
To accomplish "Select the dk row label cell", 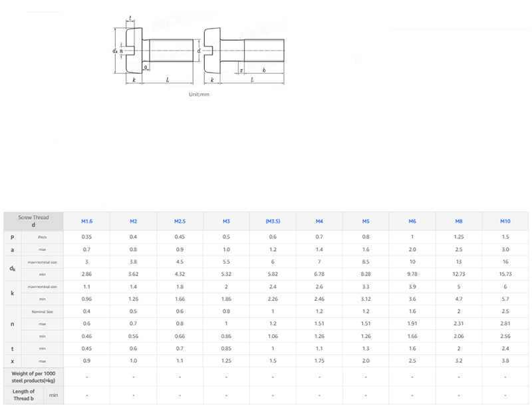I will click(x=13, y=268).
